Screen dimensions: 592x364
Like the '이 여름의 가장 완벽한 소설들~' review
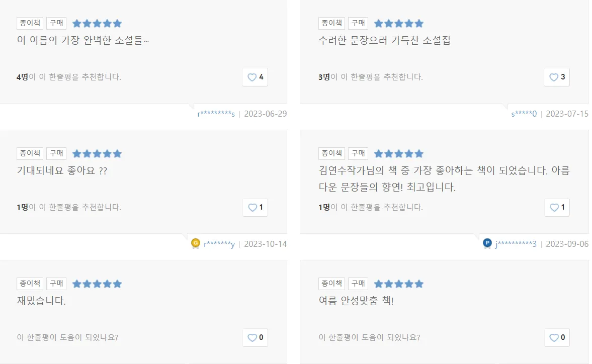click(255, 77)
